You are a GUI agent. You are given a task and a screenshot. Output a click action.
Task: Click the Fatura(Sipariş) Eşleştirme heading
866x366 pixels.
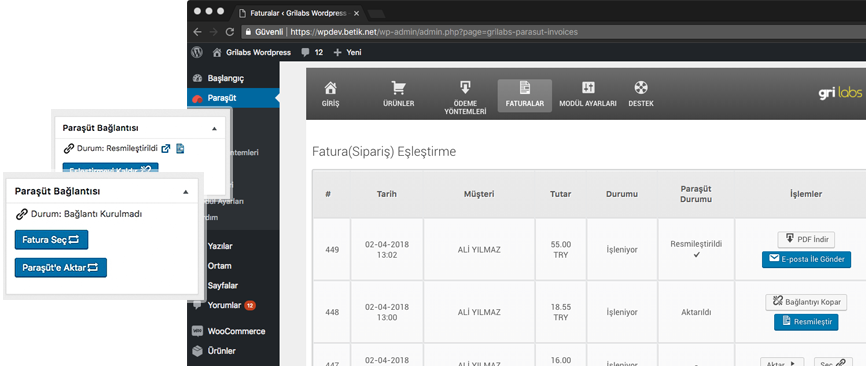click(384, 151)
